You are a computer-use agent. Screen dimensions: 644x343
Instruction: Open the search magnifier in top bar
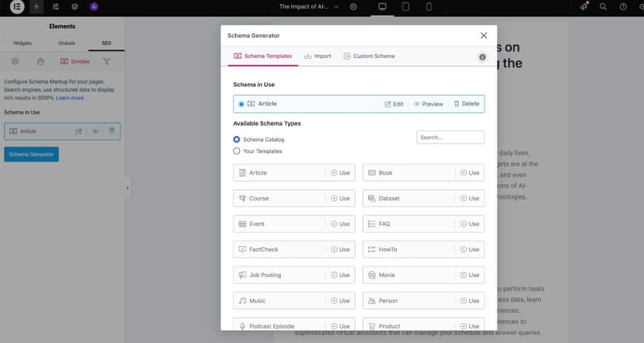tap(603, 6)
